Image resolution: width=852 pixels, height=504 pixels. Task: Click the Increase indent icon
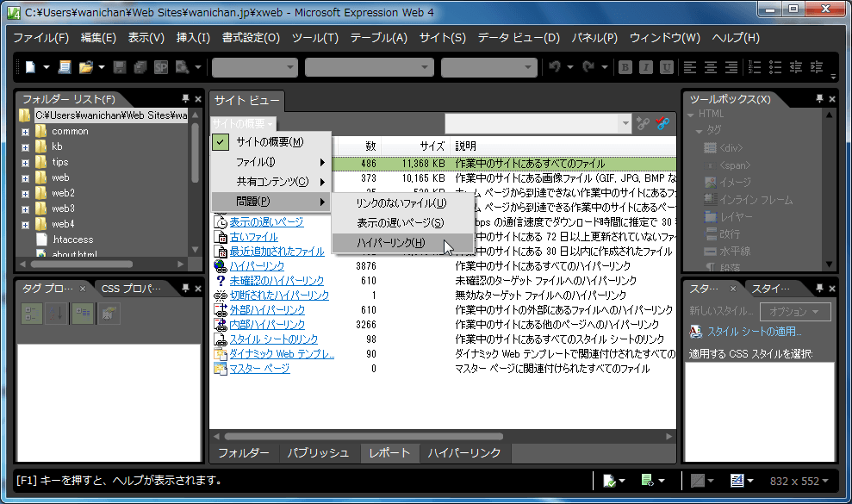point(816,67)
